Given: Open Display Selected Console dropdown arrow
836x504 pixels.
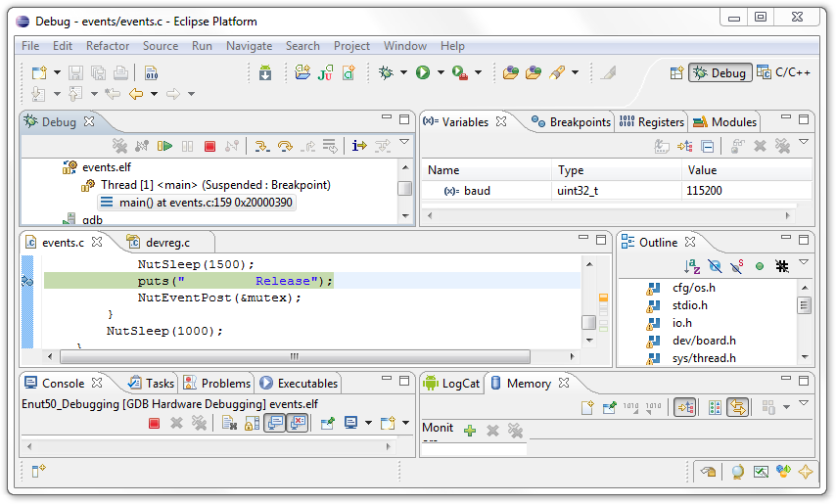Looking at the screenshot, I should [x=368, y=423].
